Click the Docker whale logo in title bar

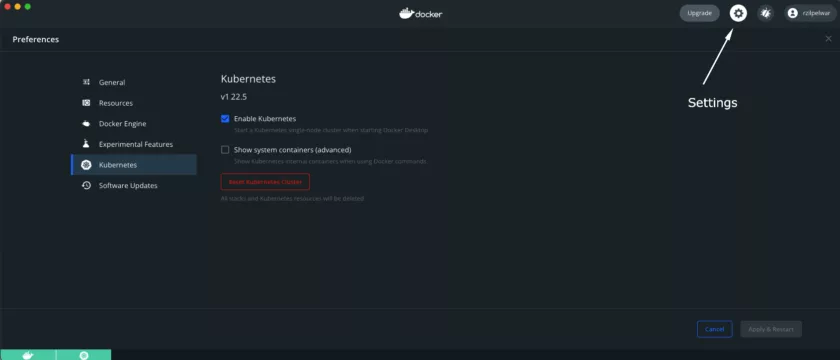[421, 13]
